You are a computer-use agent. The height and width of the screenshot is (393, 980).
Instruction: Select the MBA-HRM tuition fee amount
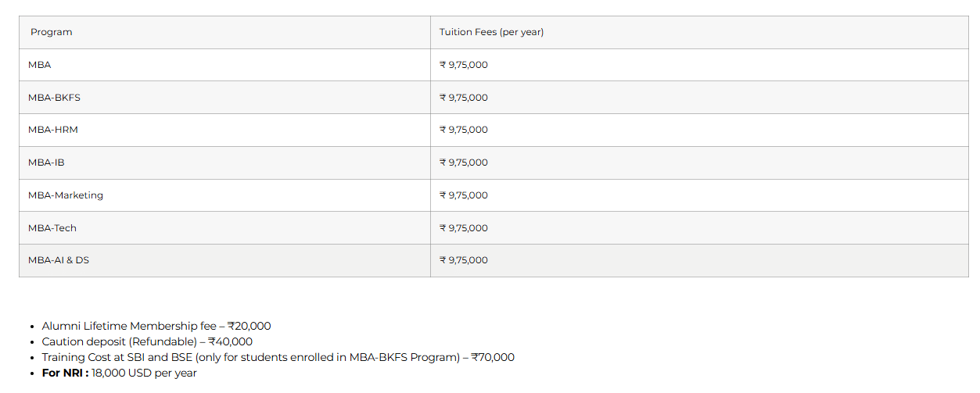(464, 130)
